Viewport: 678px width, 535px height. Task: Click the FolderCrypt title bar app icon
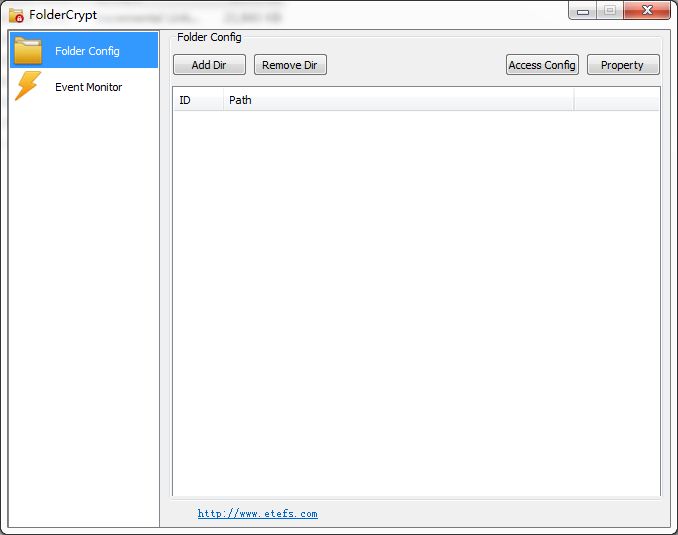point(16,15)
